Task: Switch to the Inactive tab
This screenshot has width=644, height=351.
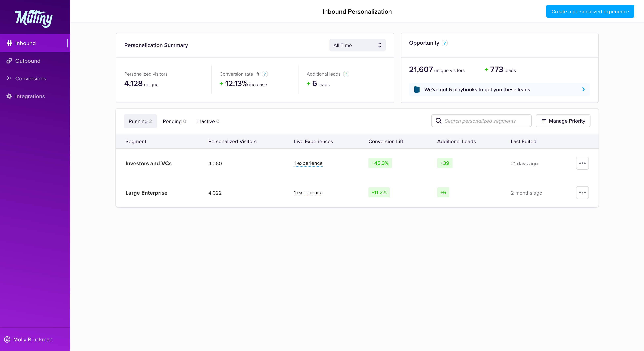Action: [x=208, y=121]
